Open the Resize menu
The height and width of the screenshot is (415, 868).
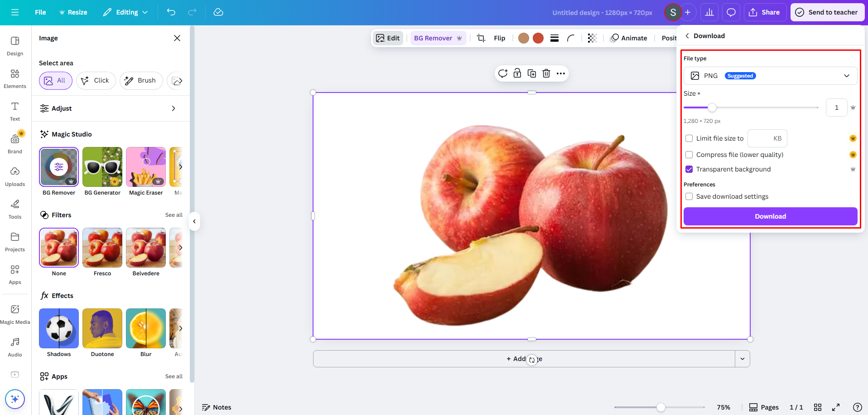pyautogui.click(x=73, y=12)
